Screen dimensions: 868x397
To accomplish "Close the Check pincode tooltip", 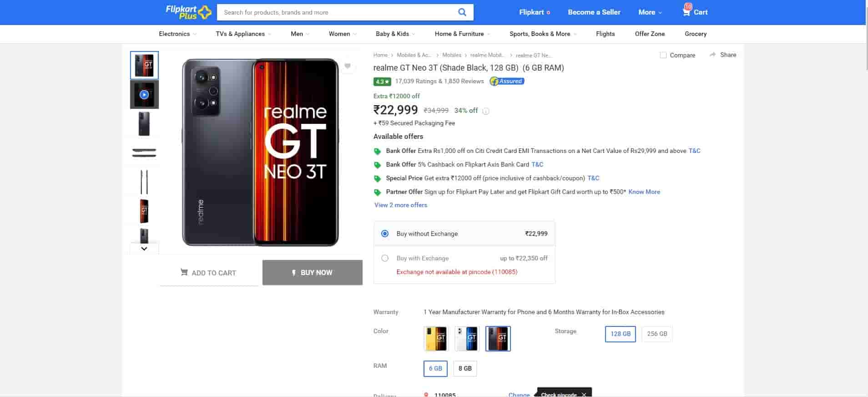I will click(584, 394).
